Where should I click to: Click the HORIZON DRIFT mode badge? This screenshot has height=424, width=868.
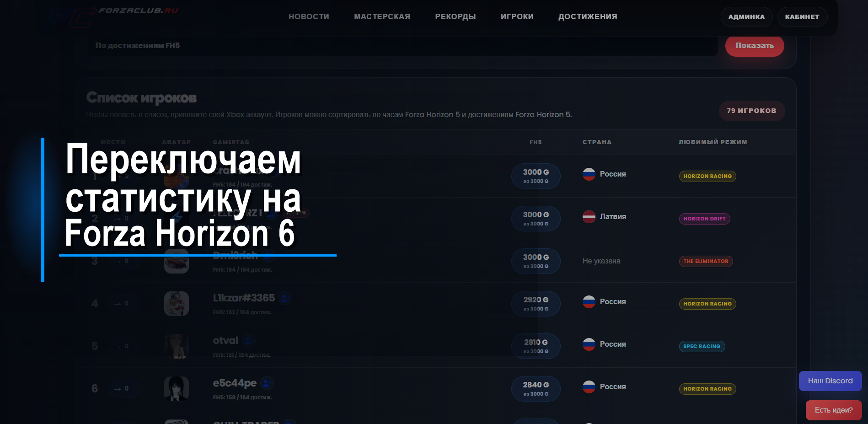coord(704,219)
